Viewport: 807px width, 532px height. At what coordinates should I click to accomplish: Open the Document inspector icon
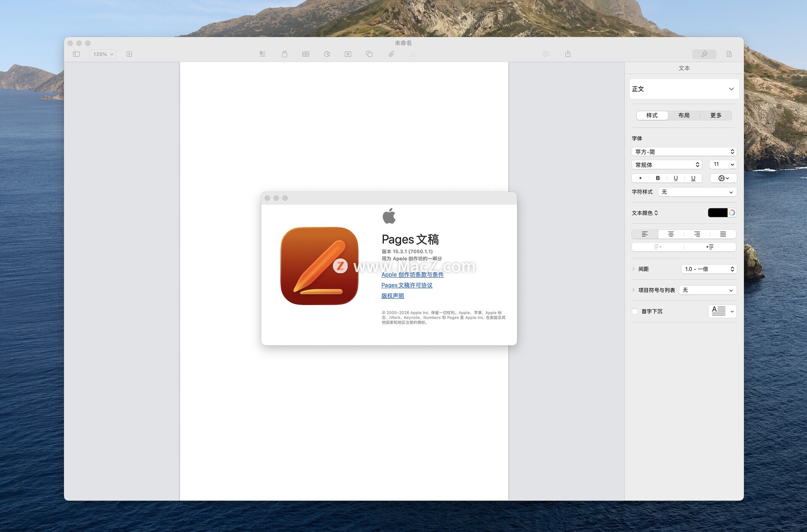click(729, 54)
